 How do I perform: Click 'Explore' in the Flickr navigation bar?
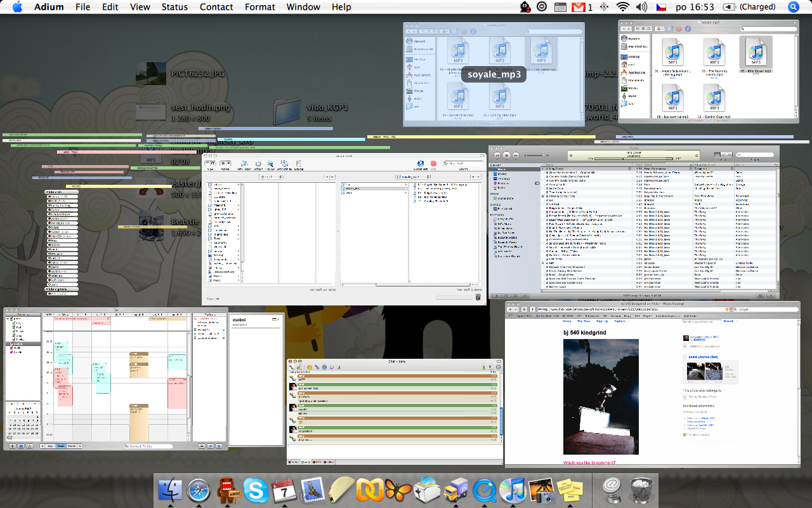(621, 321)
